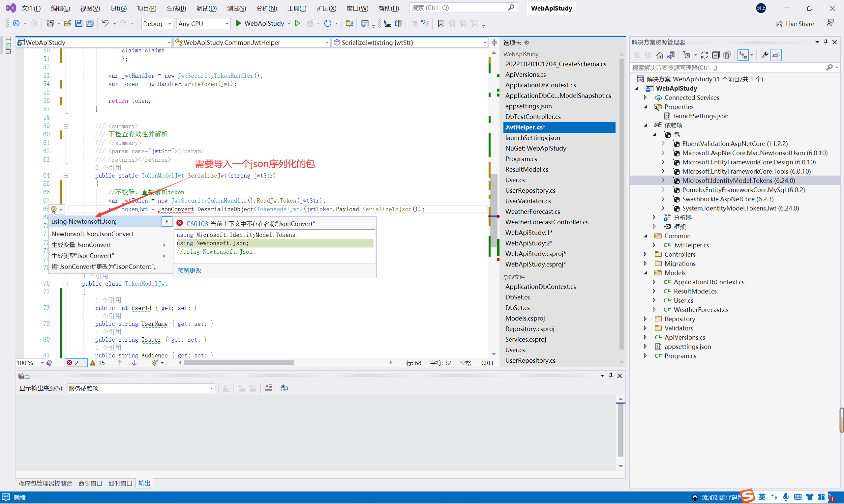Toggle word wrap in output panel
Screen dimensions: 844x504
click(x=284, y=388)
